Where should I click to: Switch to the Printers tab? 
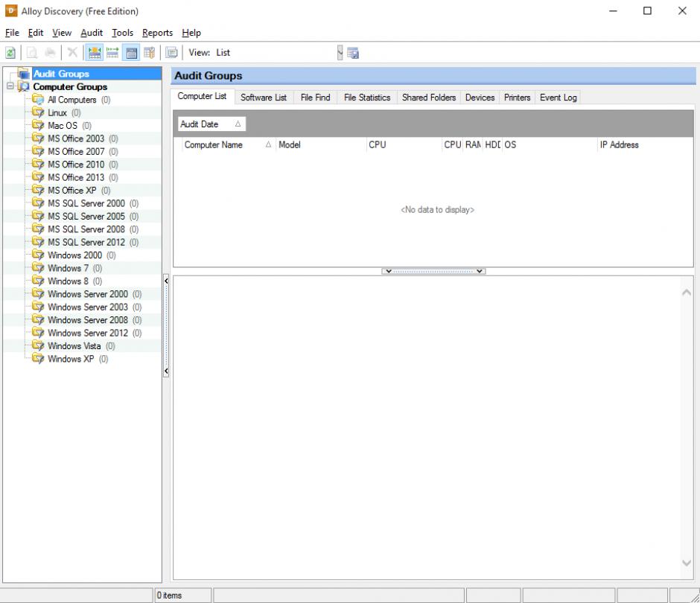click(x=517, y=98)
